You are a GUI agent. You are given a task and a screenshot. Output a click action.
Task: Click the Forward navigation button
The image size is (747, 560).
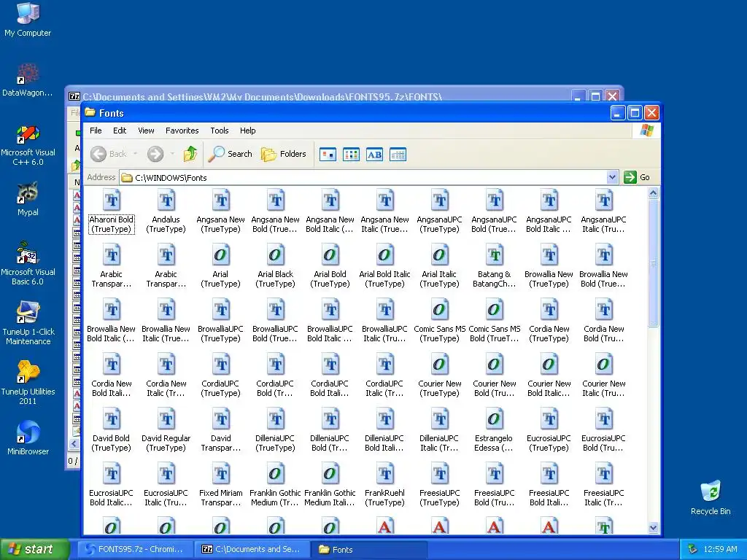click(155, 154)
